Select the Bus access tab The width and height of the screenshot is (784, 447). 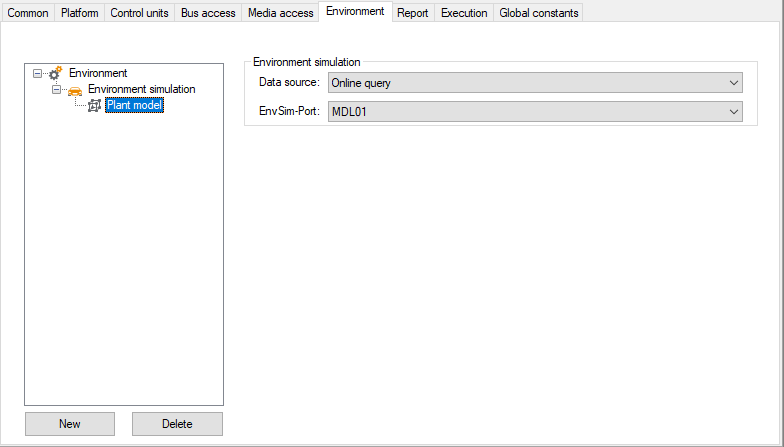click(208, 12)
